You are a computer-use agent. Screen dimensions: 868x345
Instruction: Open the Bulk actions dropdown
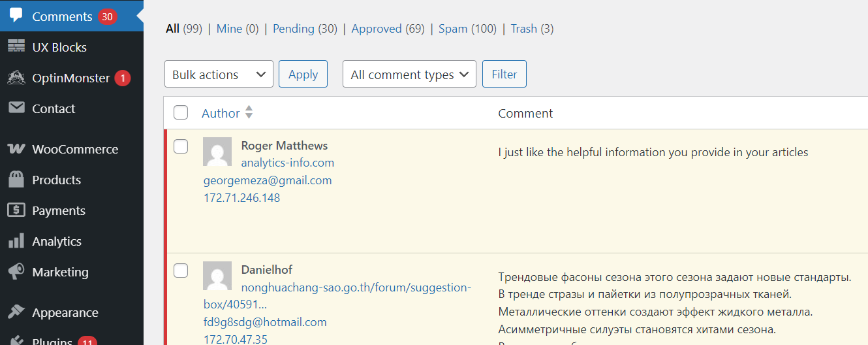point(219,74)
